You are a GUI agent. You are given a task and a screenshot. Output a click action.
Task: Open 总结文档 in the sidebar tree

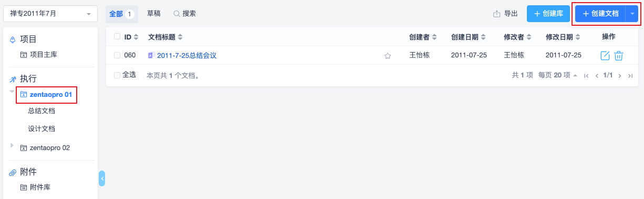pos(41,111)
